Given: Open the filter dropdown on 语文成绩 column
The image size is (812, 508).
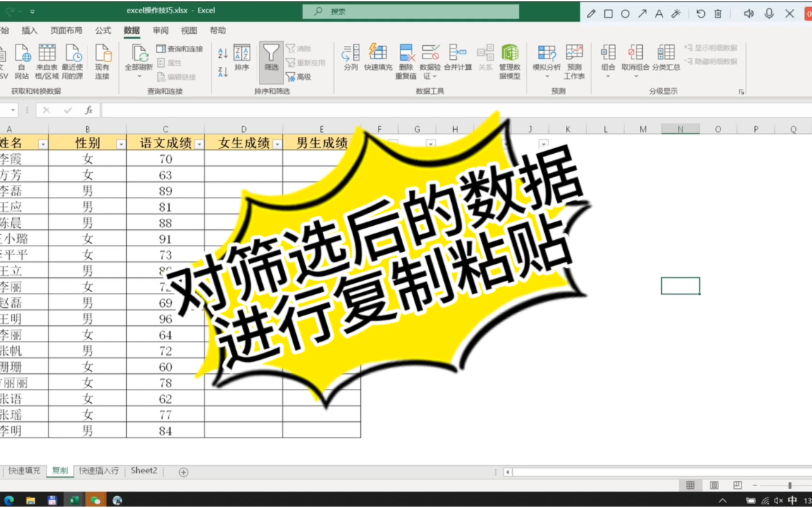Looking at the screenshot, I should click(x=200, y=143).
